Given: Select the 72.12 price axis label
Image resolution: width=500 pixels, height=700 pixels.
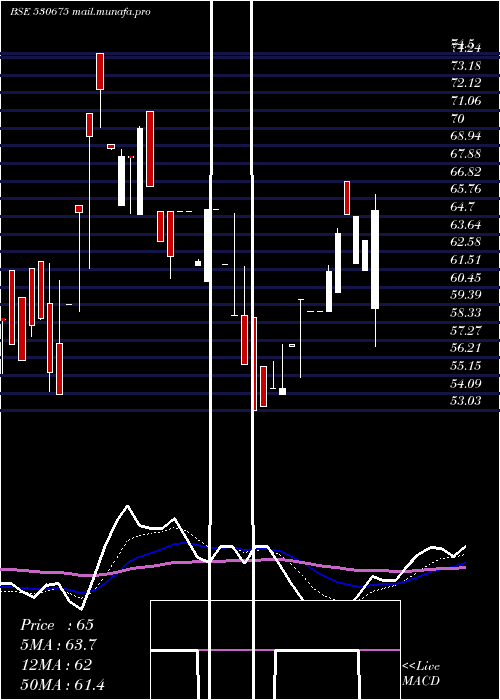Looking at the screenshot, I should 466,83.
